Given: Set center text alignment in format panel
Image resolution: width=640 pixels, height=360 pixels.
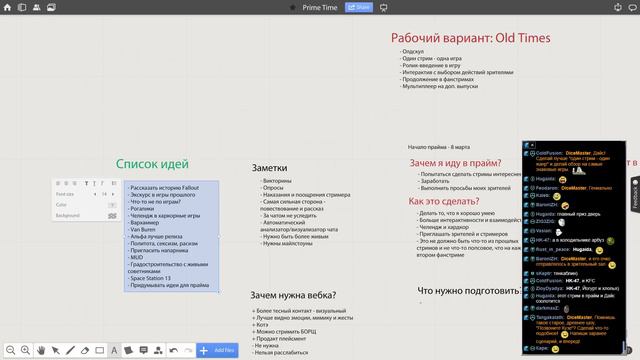Looking at the screenshot, I should [x=66, y=183].
